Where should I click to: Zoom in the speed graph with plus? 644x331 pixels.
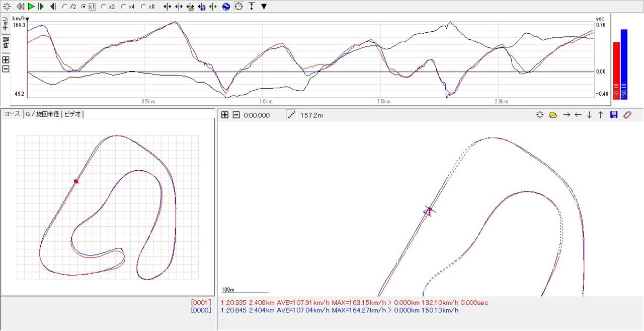(6, 59)
